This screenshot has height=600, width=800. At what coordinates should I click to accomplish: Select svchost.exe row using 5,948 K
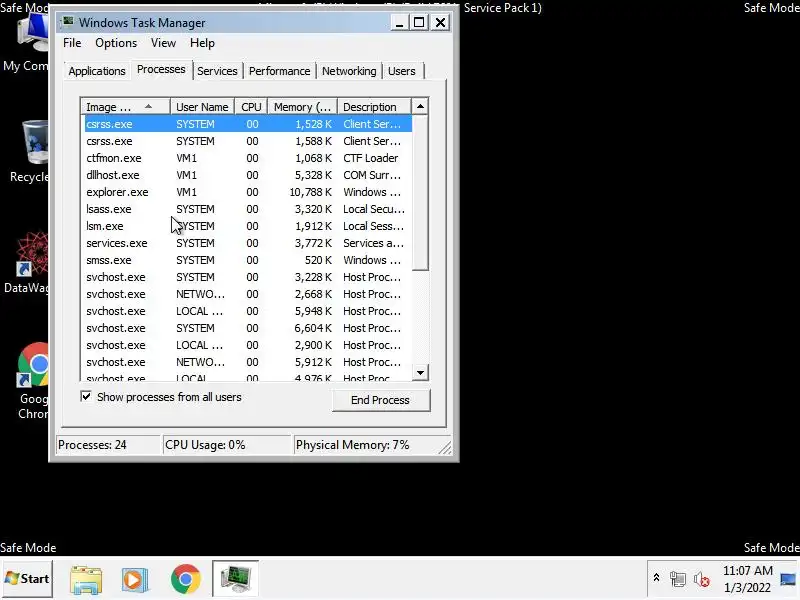(x=248, y=311)
